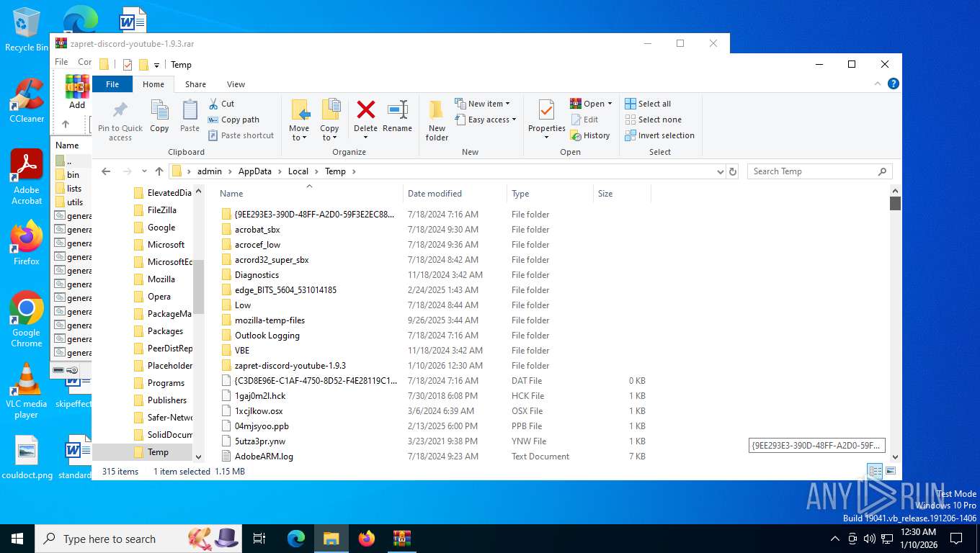Open the New item dropdown
This screenshot has width=980, height=553.
[482, 104]
